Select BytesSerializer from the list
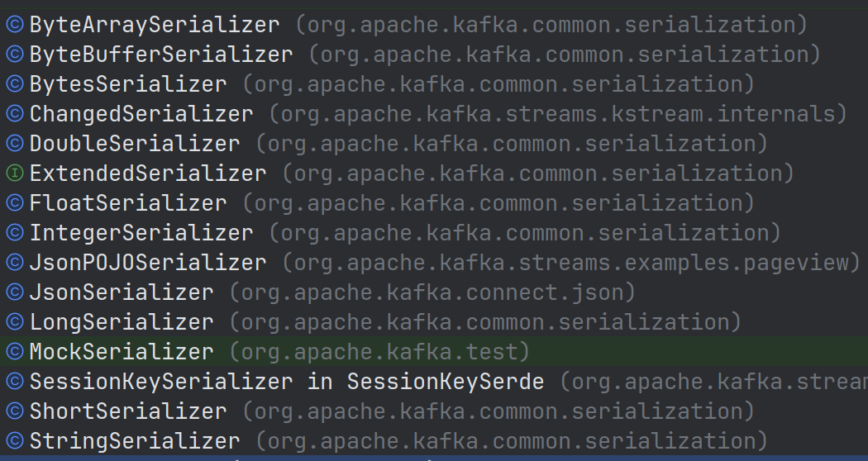868x461 pixels. pos(434,84)
